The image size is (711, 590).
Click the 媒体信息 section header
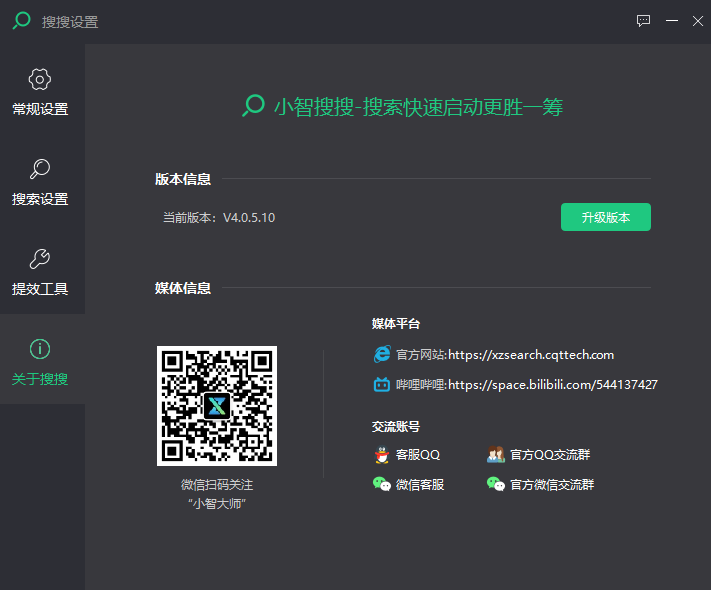[x=183, y=288]
